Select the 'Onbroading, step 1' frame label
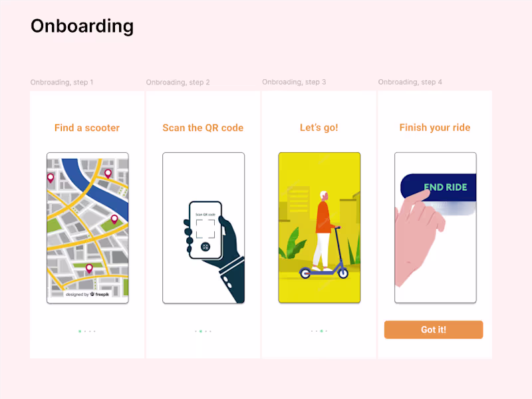Viewport: 532px width, 399px height. tap(62, 82)
